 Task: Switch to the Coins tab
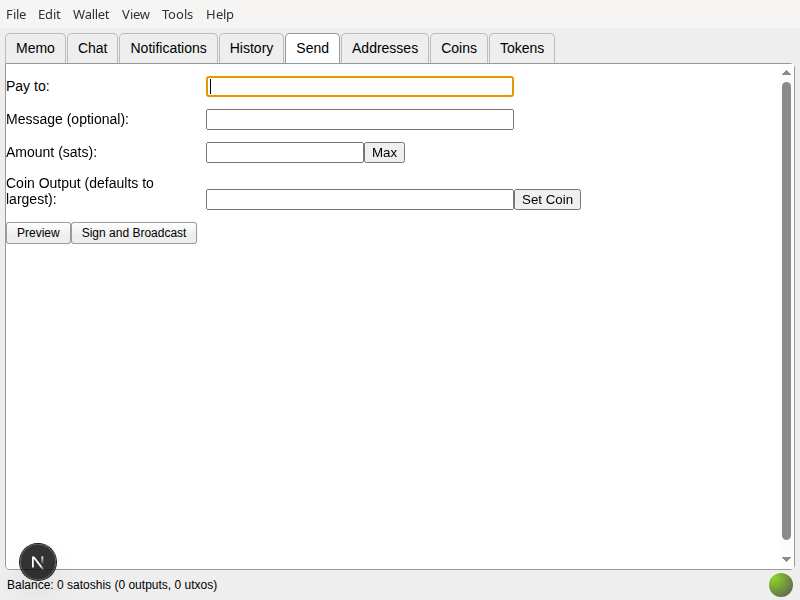[459, 48]
